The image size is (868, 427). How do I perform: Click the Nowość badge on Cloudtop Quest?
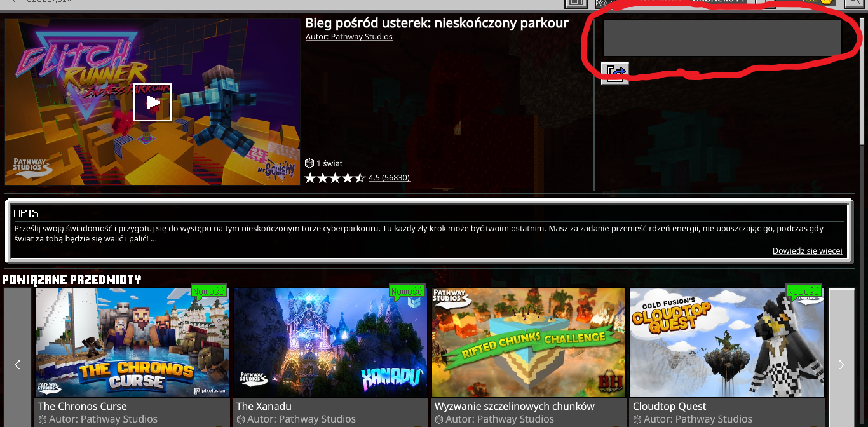click(x=804, y=292)
